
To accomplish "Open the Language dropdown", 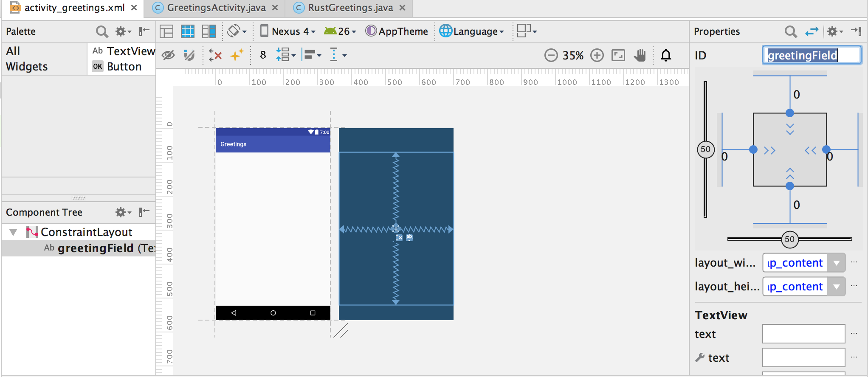I will [x=472, y=31].
